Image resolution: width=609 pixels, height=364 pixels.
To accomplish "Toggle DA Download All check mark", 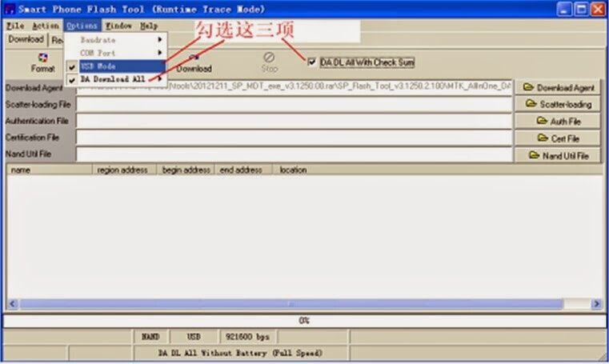I will click(72, 80).
